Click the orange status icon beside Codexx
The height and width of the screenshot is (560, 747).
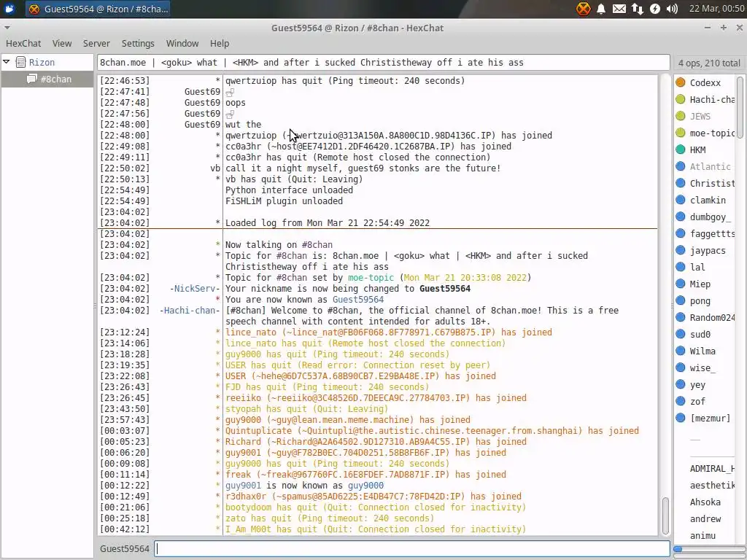pyautogui.click(x=681, y=82)
